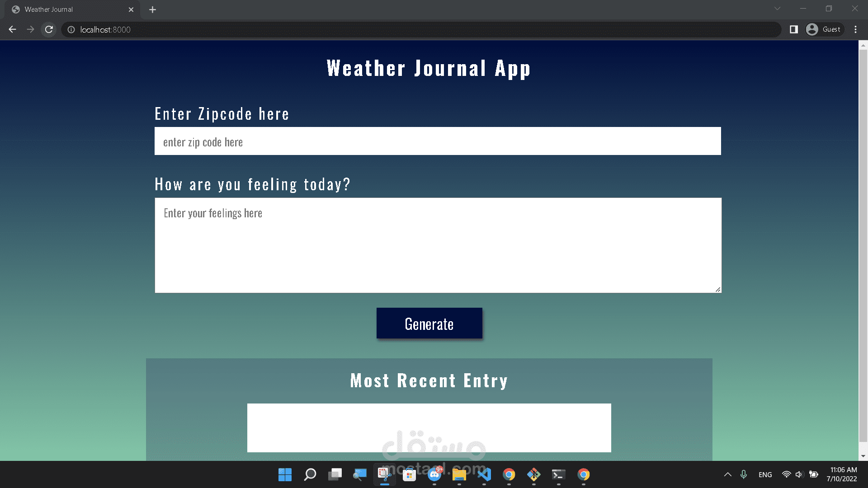This screenshot has height=488, width=868.
Task: Click the back navigation arrow icon
Action: (13, 29)
